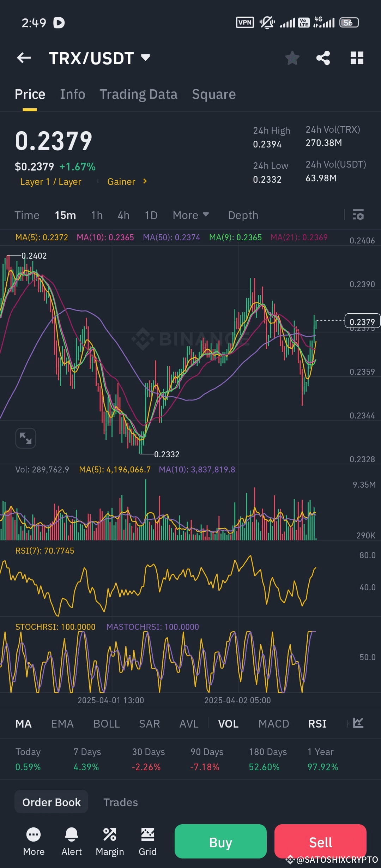The width and height of the screenshot is (381, 868).
Task: Select the Order Book tab
Action: (x=52, y=802)
